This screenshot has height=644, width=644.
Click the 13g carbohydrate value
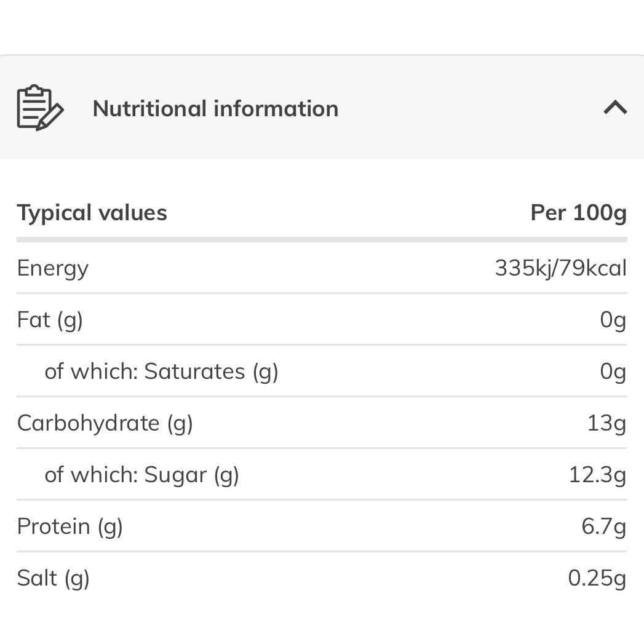tap(606, 423)
